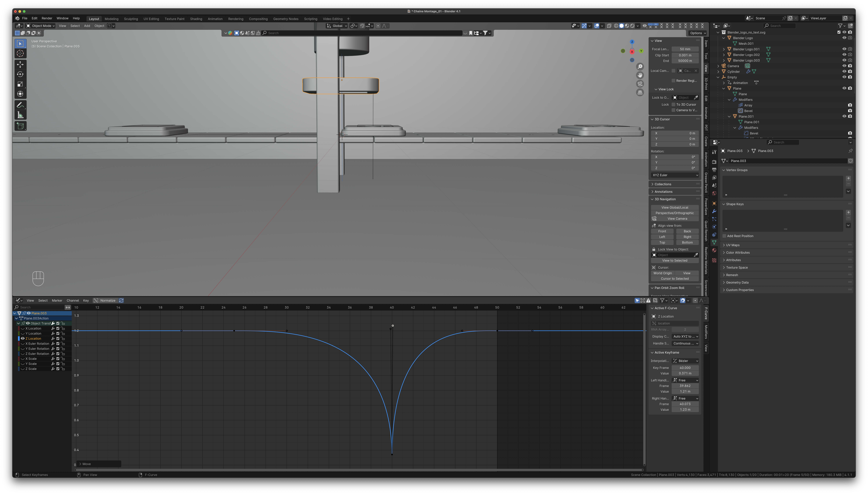Enable Lock To 3D Cursor checkbox
This screenshot has height=494, width=868.
673,105
